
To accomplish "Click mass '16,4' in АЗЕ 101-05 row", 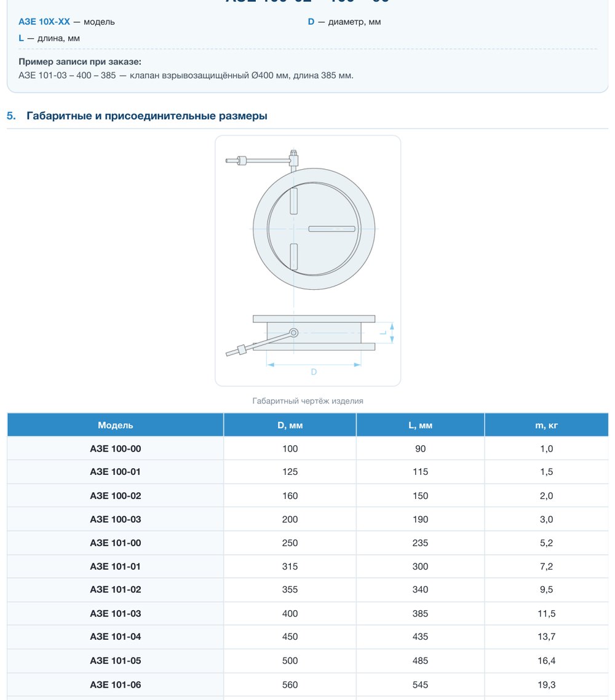I will coord(547,661).
